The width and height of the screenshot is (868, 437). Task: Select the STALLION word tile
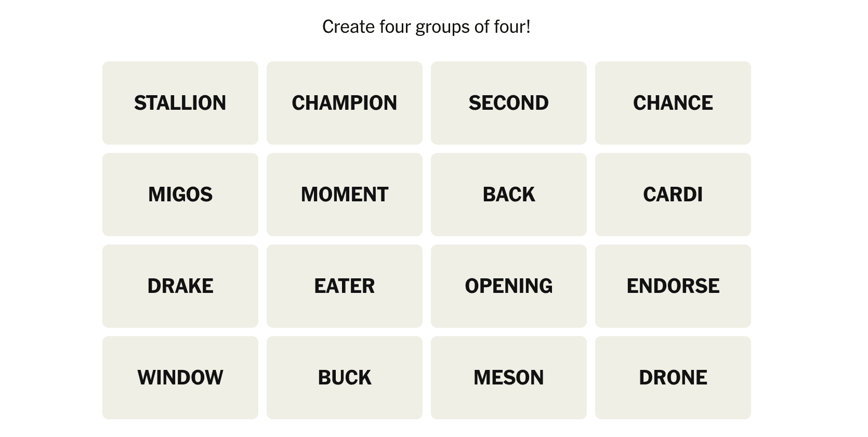(180, 103)
